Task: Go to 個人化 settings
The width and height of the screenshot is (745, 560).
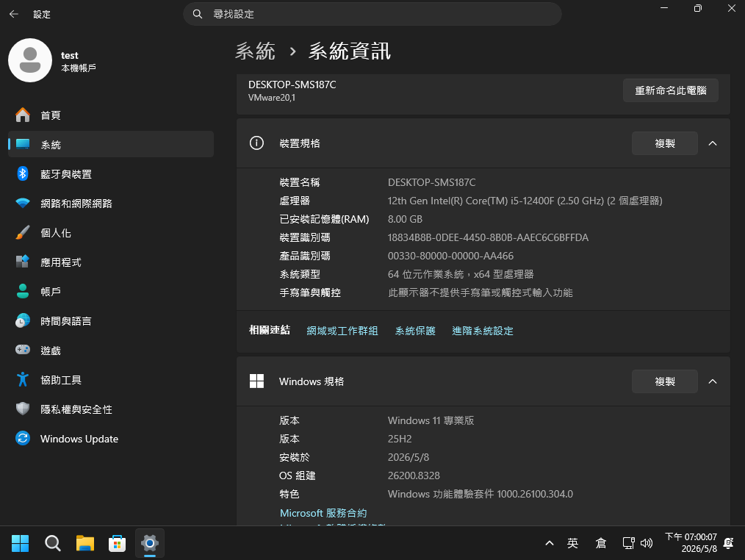Action: tap(111, 233)
